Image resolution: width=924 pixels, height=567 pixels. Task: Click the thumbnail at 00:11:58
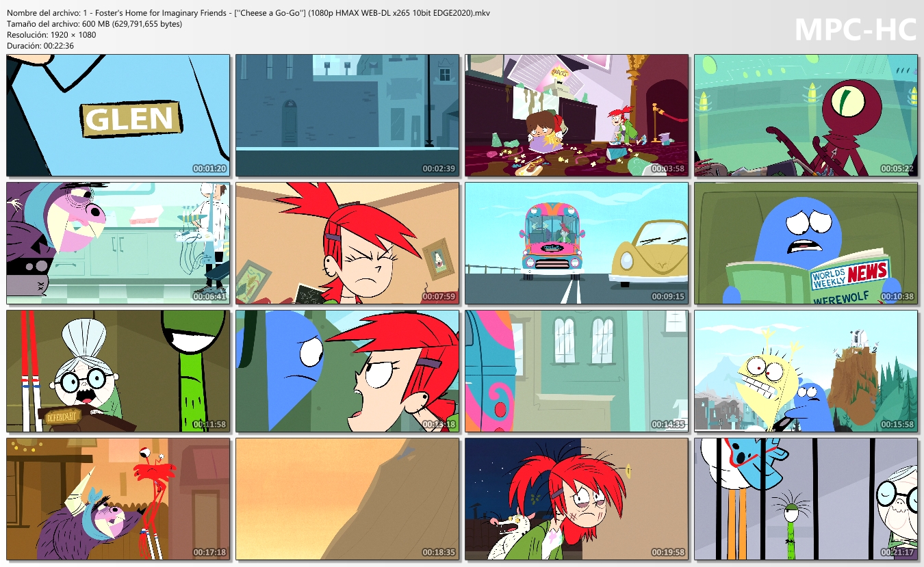click(x=118, y=371)
